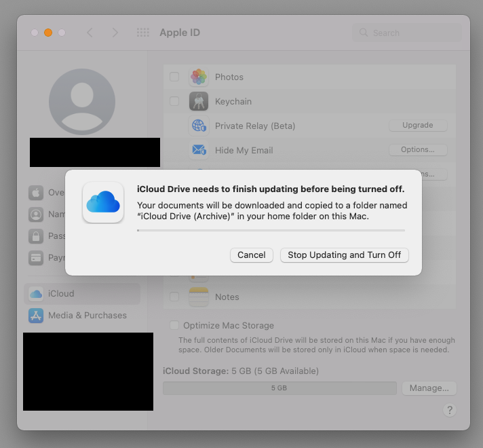Viewport: 483px width, 448px height.
Task: Click the Name sidebar person icon
Action: click(x=36, y=214)
